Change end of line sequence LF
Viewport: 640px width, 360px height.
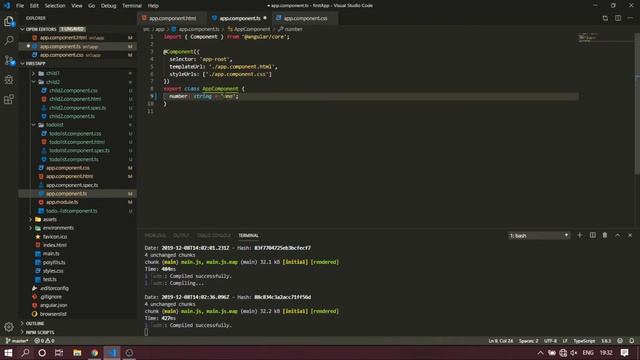565,341
